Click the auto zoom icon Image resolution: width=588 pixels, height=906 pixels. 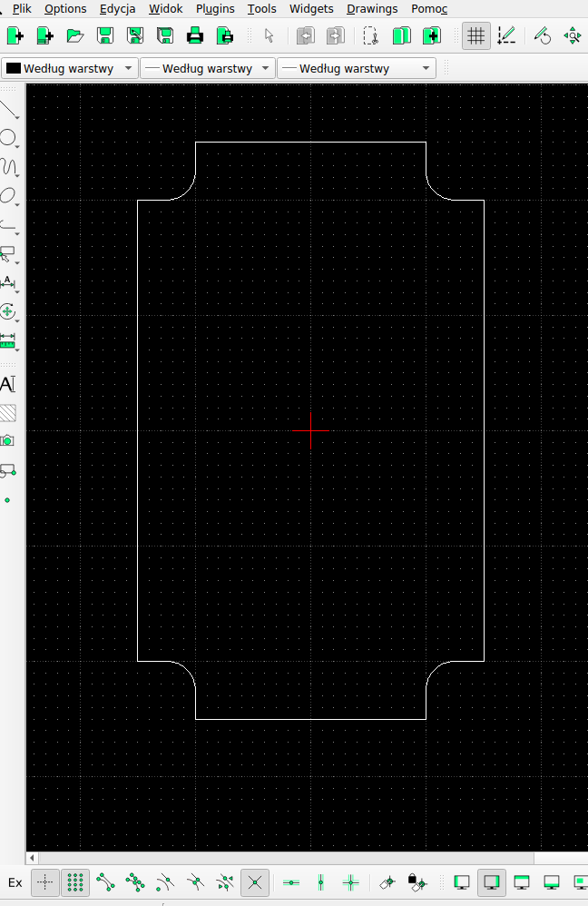(573, 35)
